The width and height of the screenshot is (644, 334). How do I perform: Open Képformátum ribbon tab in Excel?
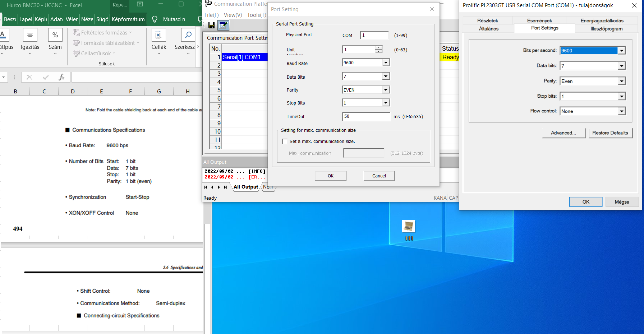[x=128, y=19]
